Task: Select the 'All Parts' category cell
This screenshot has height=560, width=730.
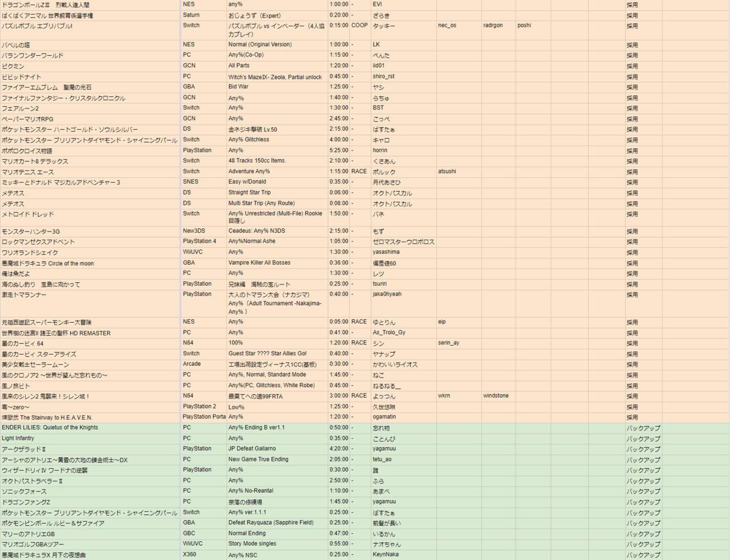Action: [277, 66]
